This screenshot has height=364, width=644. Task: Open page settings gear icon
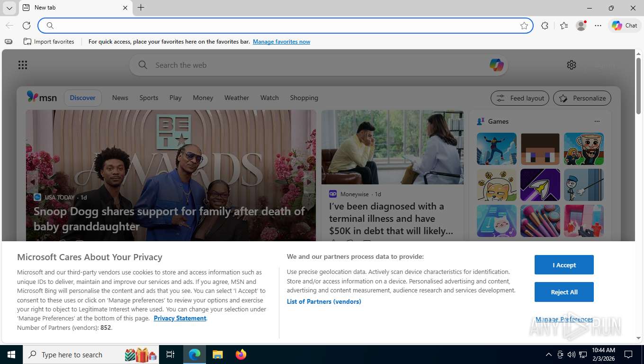coord(572,65)
